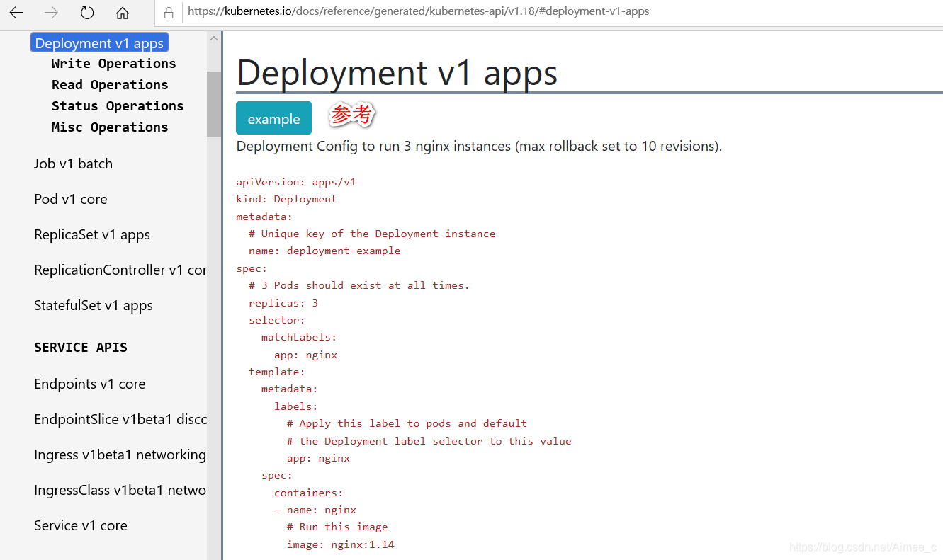Open Endpoints v1 core entry
The height and width of the screenshot is (560, 943).
pyautogui.click(x=90, y=384)
